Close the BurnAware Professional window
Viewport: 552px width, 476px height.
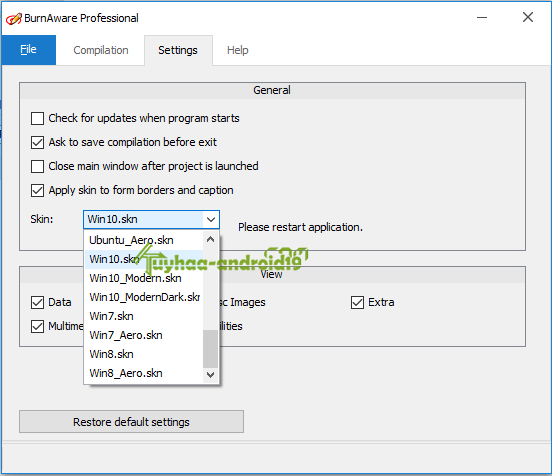528,17
